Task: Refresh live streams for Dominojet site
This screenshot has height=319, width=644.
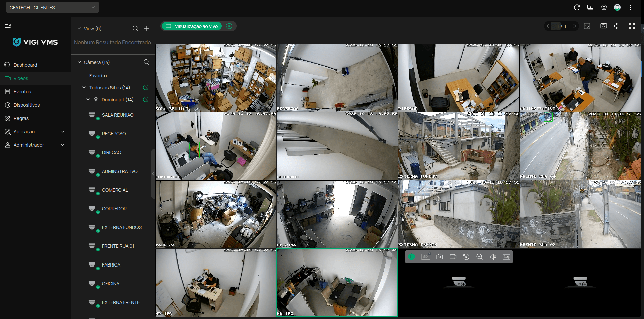Action: (x=146, y=100)
